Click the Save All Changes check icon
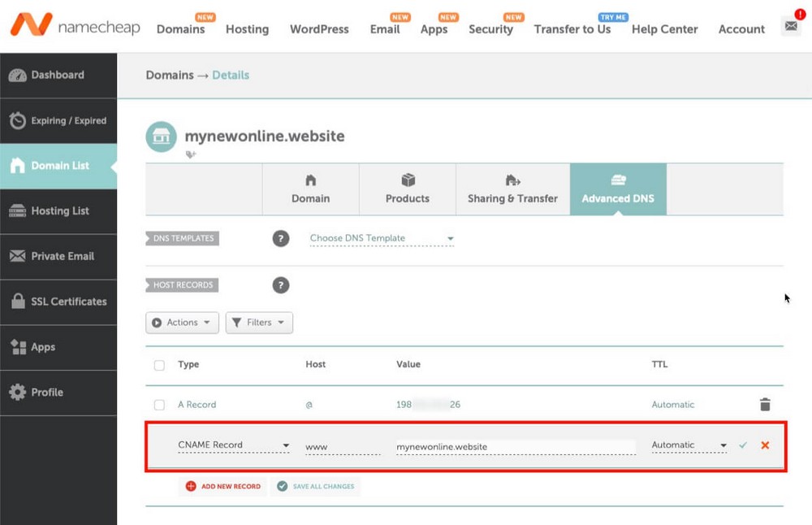Image resolution: width=812 pixels, height=525 pixels. 283,486
